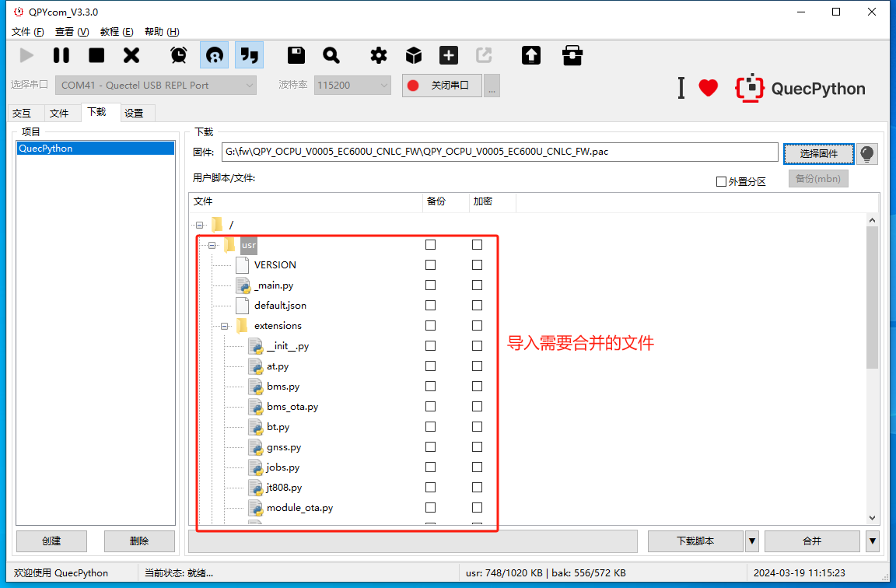Check the 加密 box for jt808.py
The image size is (896, 588).
477,488
